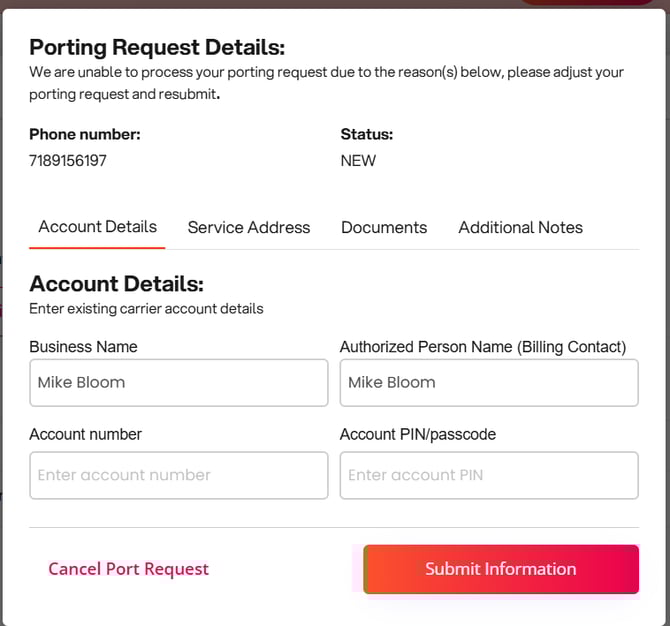Viewport: 670px width, 626px height.
Task: Open the Service Address tab
Action: click(249, 228)
